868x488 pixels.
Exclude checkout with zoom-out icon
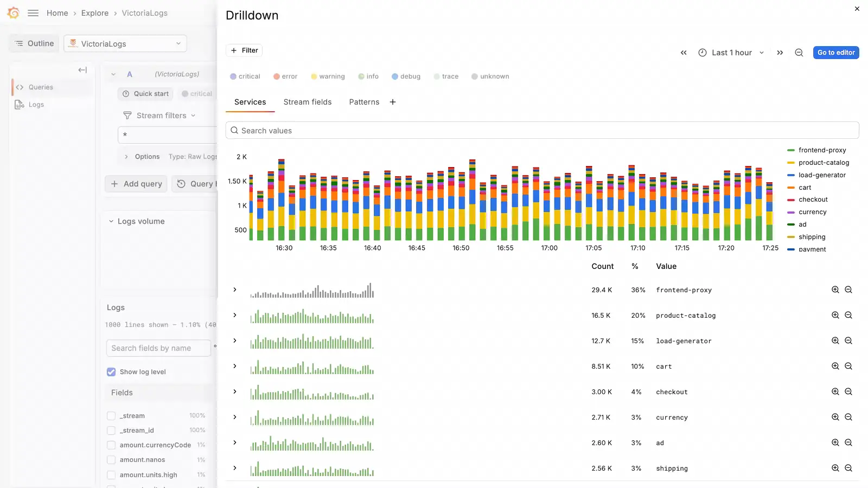[x=848, y=392]
